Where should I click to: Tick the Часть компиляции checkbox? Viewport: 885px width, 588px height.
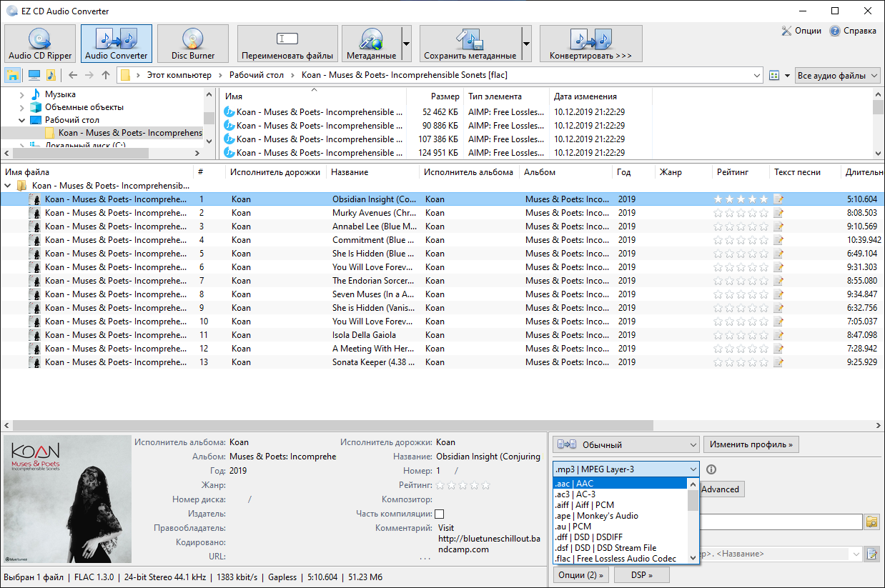[x=440, y=514]
